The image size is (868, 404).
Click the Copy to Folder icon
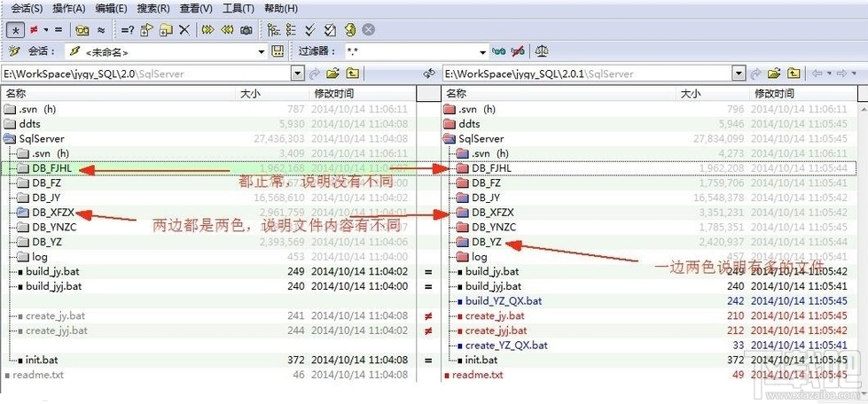tap(166, 30)
